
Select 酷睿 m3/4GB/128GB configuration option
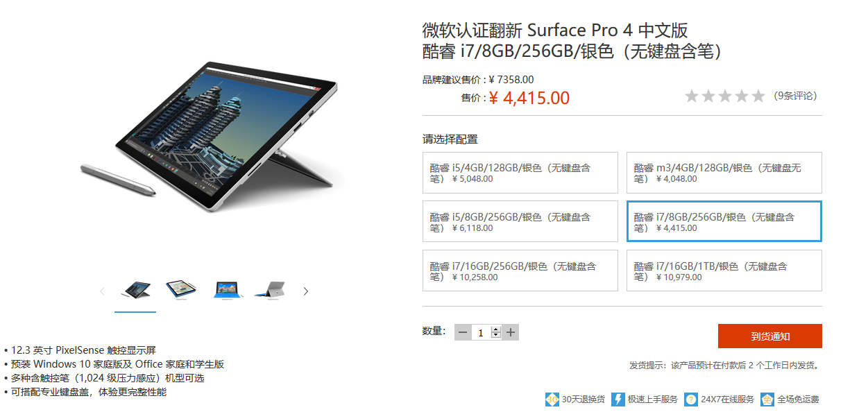coord(724,173)
